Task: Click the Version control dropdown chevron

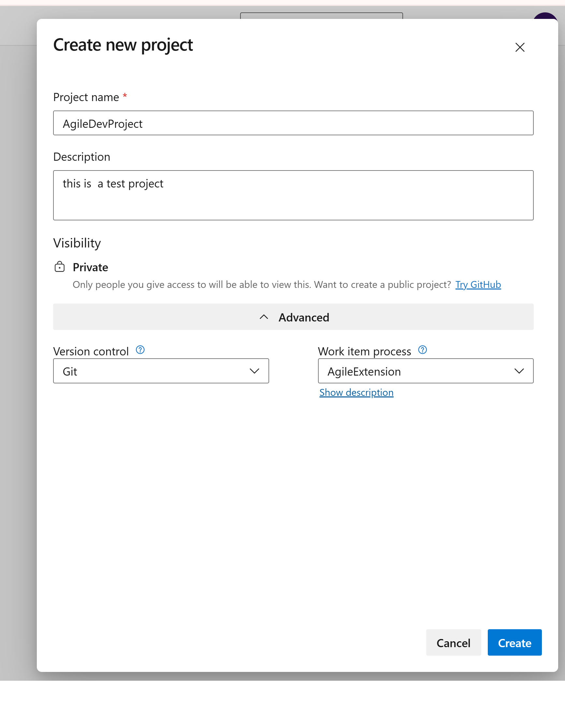Action: (254, 371)
